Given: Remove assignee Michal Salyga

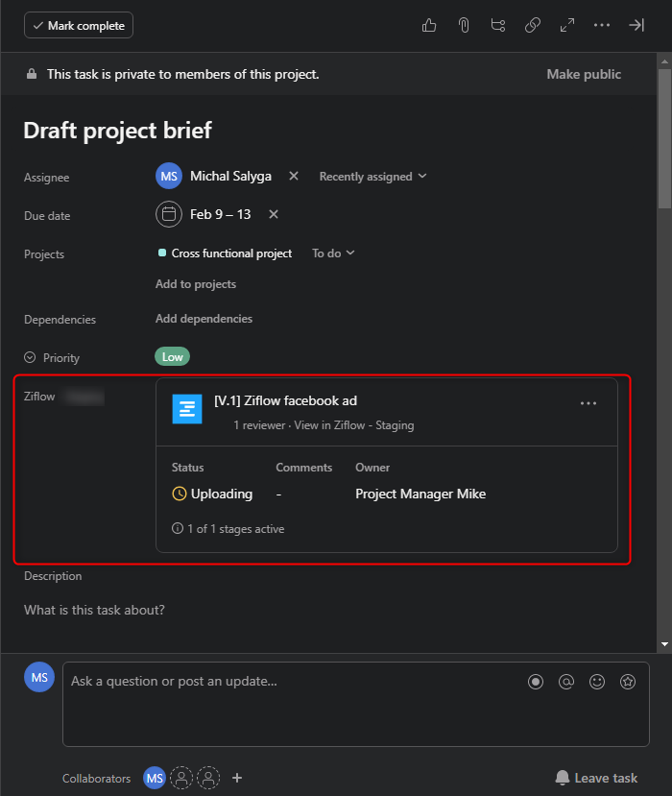Looking at the screenshot, I should point(294,177).
